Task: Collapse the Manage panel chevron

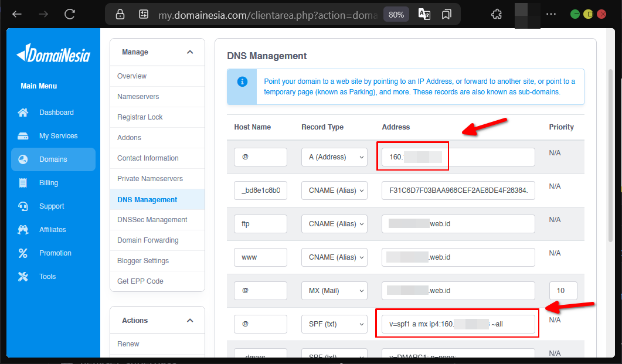Action: point(190,52)
